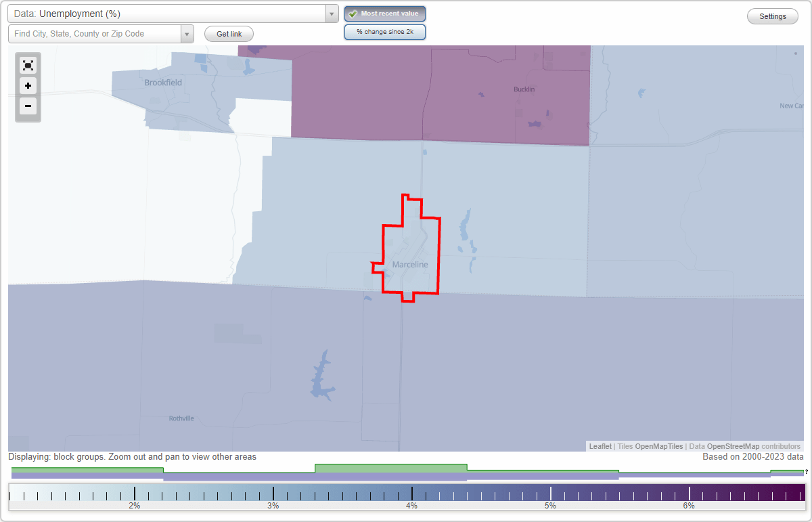Switch to % change since 2k
The width and height of the screenshot is (812, 522).
384,32
